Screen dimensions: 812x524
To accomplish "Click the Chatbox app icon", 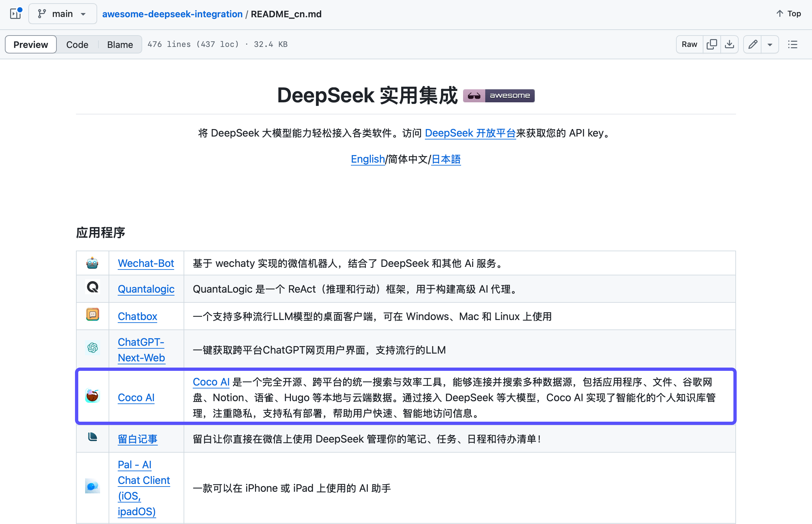I will coord(92,314).
